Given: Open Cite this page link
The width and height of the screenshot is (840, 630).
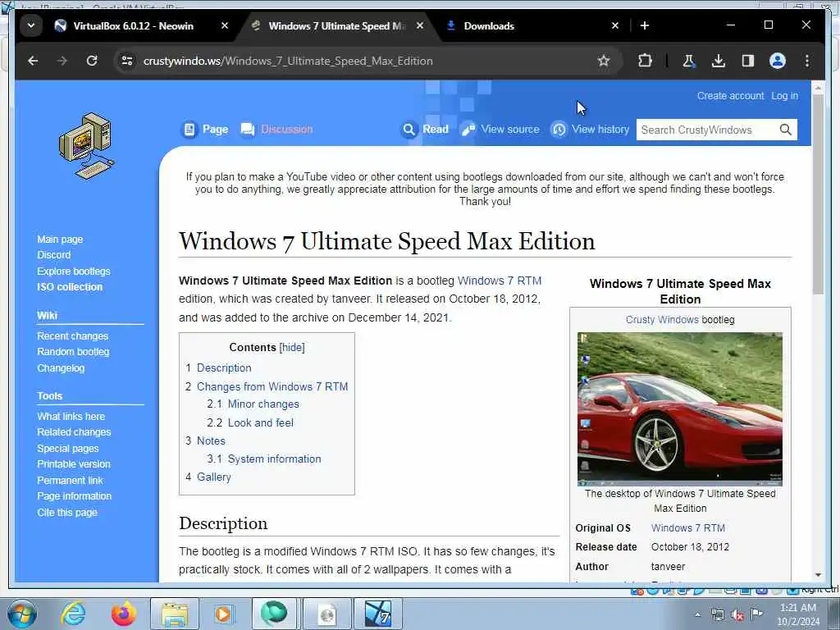Looking at the screenshot, I should [67, 512].
